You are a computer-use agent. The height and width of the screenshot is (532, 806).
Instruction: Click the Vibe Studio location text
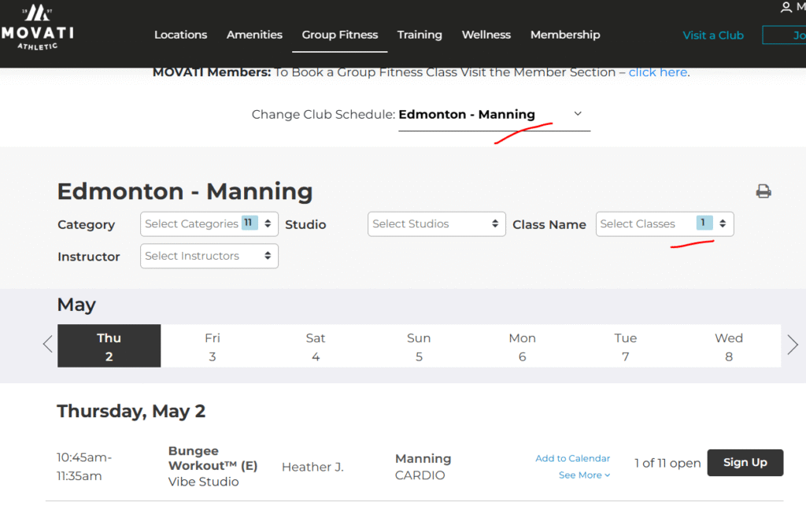point(204,482)
